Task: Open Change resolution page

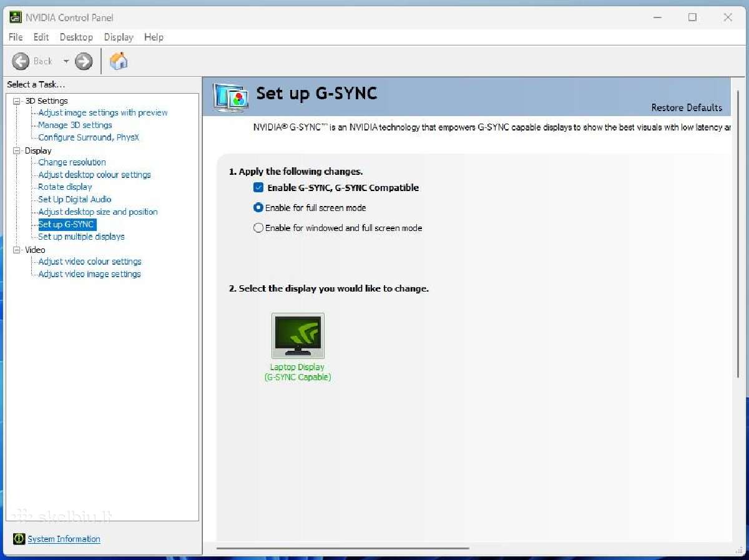Action: [72, 162]
